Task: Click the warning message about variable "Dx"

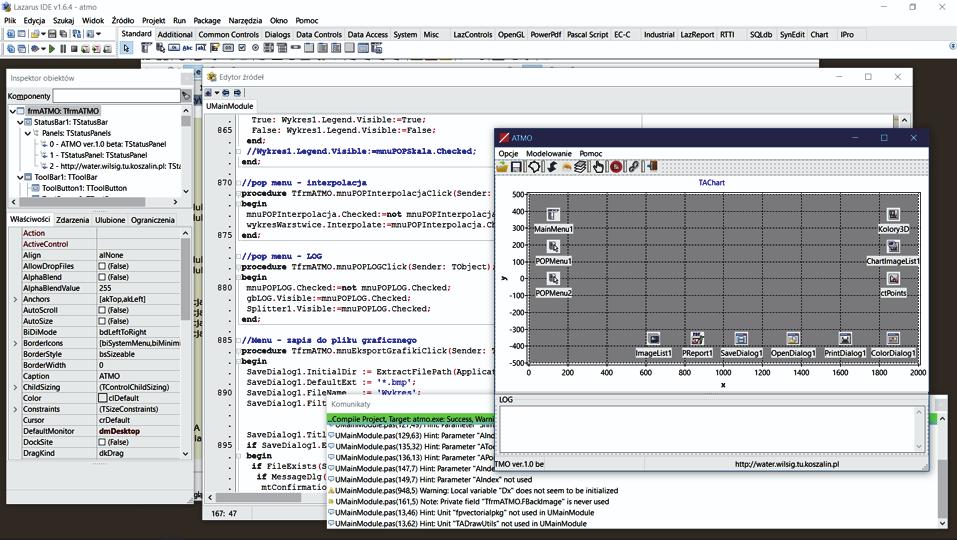Action: pos(476,491)
